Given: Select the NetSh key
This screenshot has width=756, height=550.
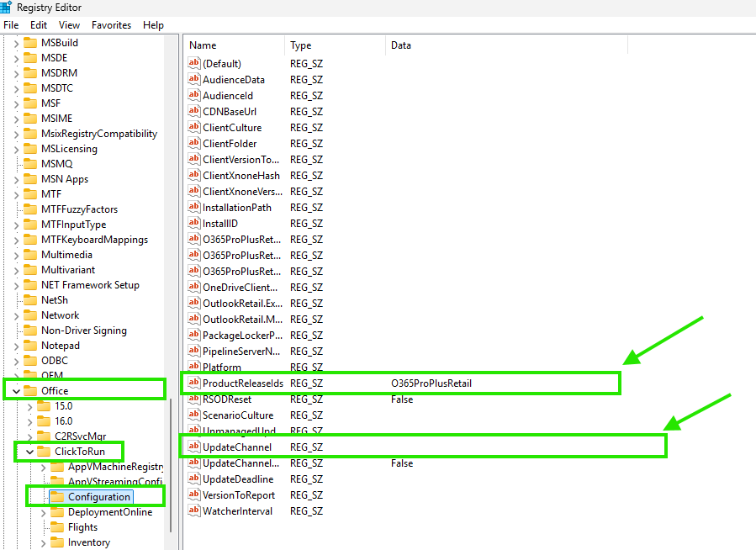Looking at the screenshot, I should (x=55, y=300).
